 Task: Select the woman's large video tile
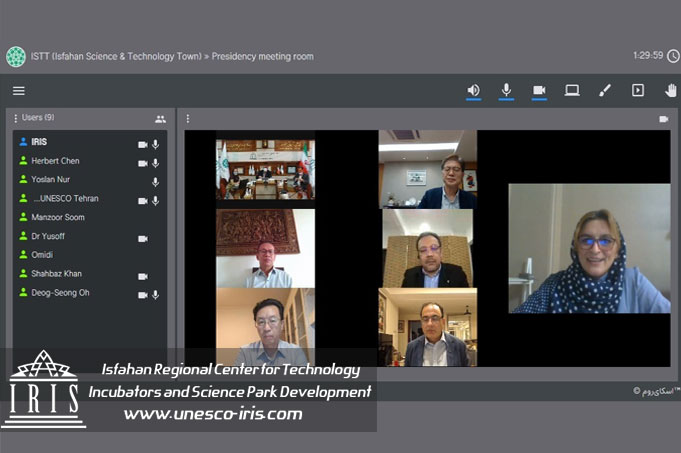click(589, 248)
